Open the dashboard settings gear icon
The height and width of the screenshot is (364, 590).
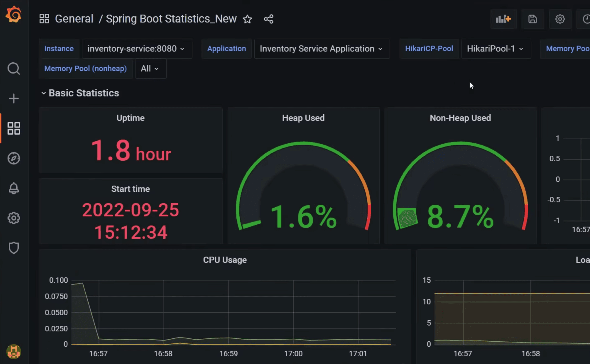560,19
